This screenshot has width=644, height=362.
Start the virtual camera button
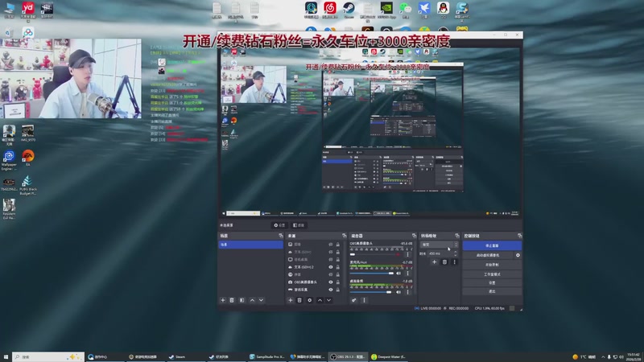488,255
